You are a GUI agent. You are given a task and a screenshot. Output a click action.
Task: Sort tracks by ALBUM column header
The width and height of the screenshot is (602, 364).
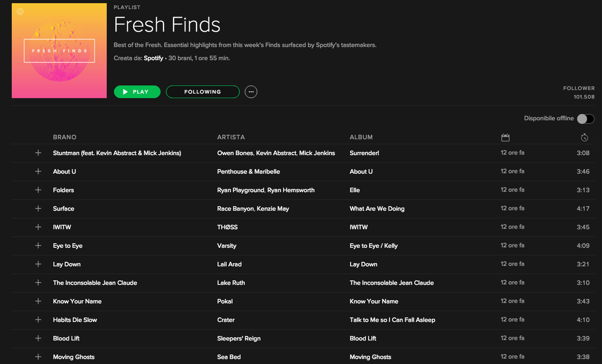click(361, 137)
